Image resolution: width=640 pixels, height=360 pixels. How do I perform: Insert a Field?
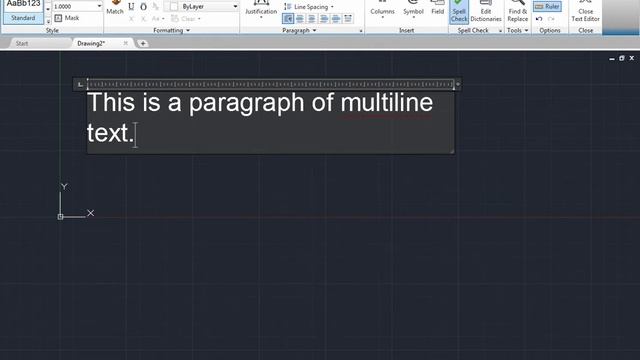click(438, 8)
